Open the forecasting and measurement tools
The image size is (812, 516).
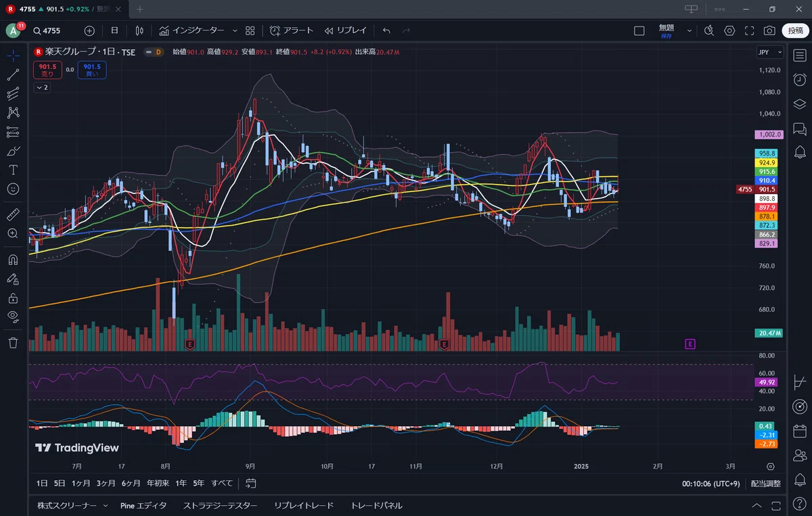13,132
